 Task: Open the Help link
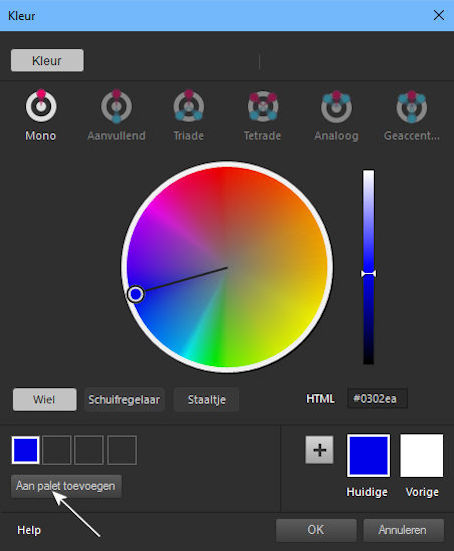pos(29,530)
